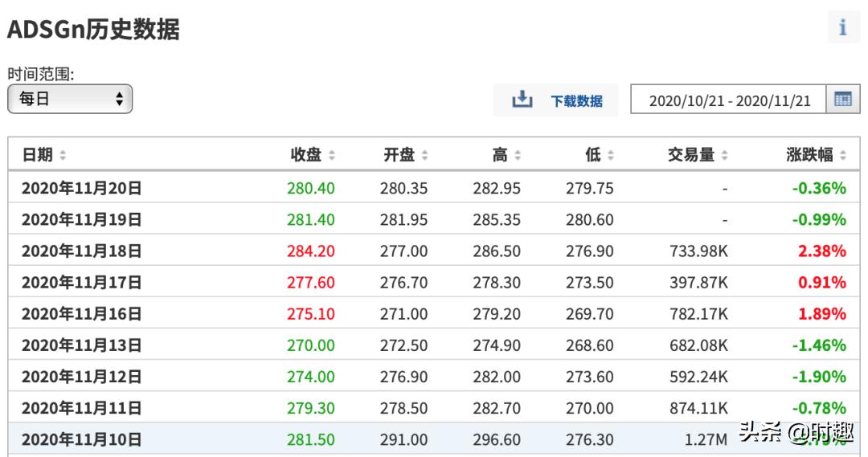Click change percentage -1.90%
The image size is (868, 457).
[x=819, y=377]
